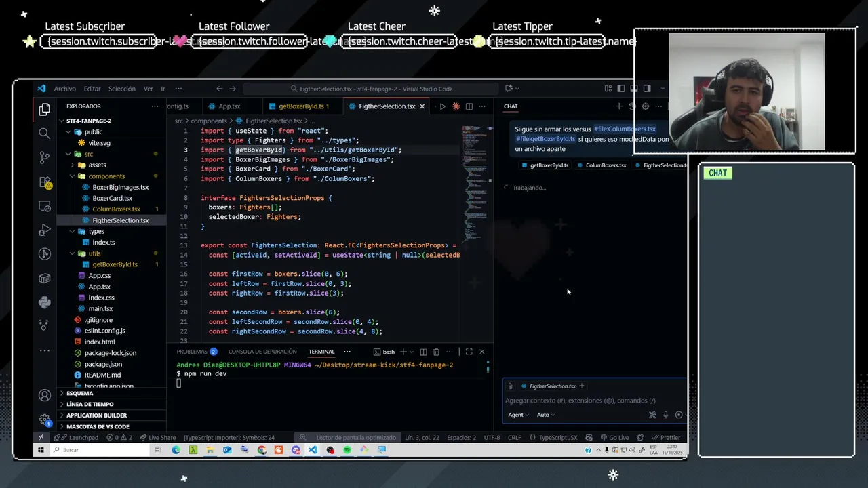Click the title bar command search box

click(x=370, y=89)
